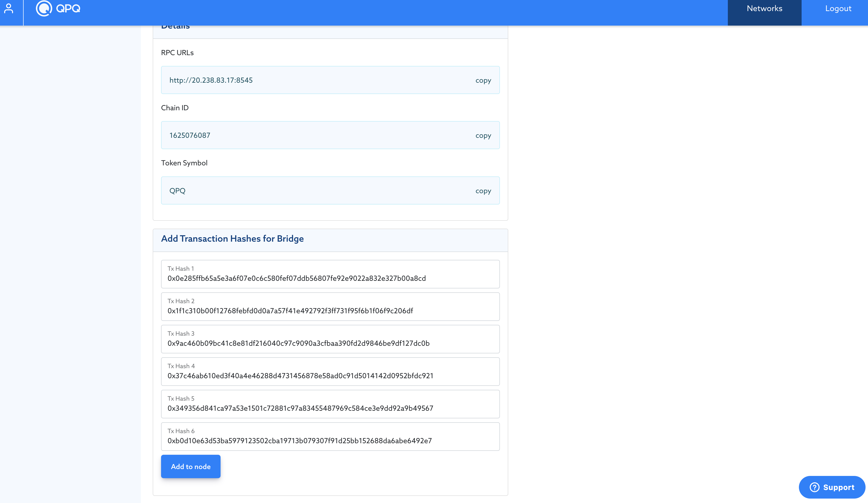Open the Support chat button
The width and height of the screenshot is (868, 503).
pos(832,487)
